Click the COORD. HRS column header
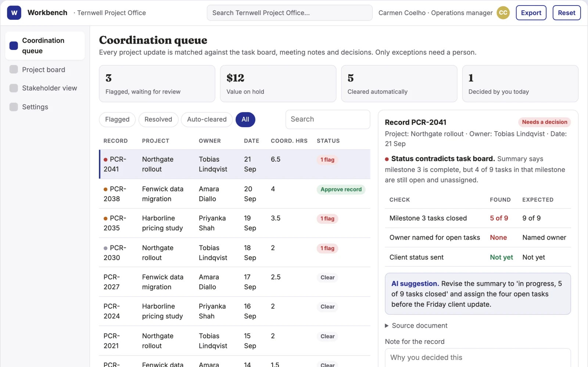The width and height of the screenshot is (588, 367). [x=289, y=141]
